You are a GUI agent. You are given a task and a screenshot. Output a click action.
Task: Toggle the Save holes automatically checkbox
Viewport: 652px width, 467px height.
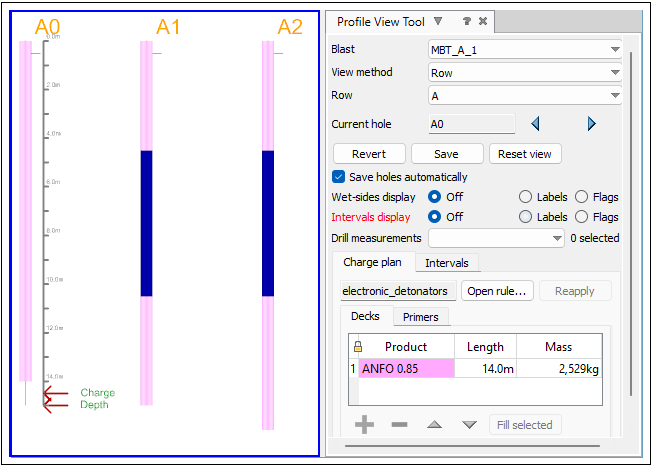pos(338,177)
